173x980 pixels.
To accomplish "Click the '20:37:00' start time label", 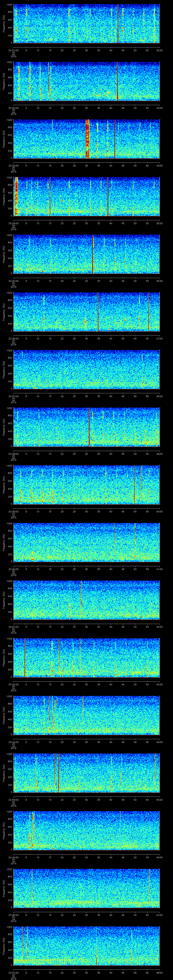I will [13, 396].
